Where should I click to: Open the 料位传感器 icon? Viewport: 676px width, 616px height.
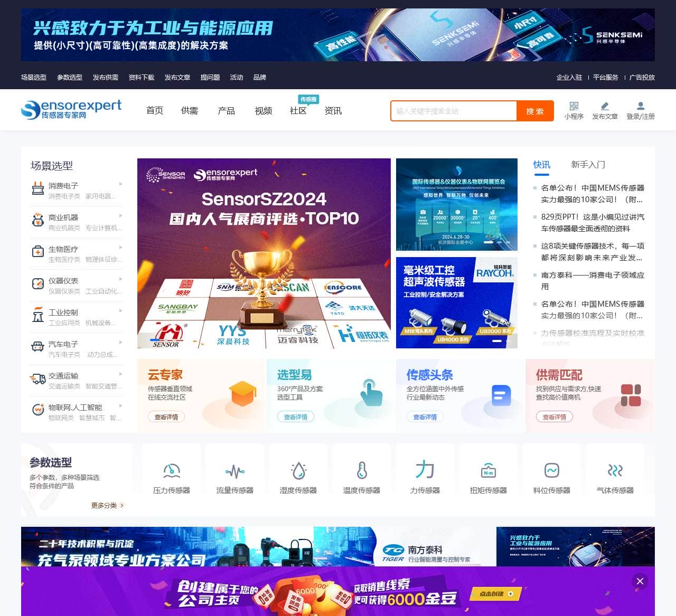(552, 470)
